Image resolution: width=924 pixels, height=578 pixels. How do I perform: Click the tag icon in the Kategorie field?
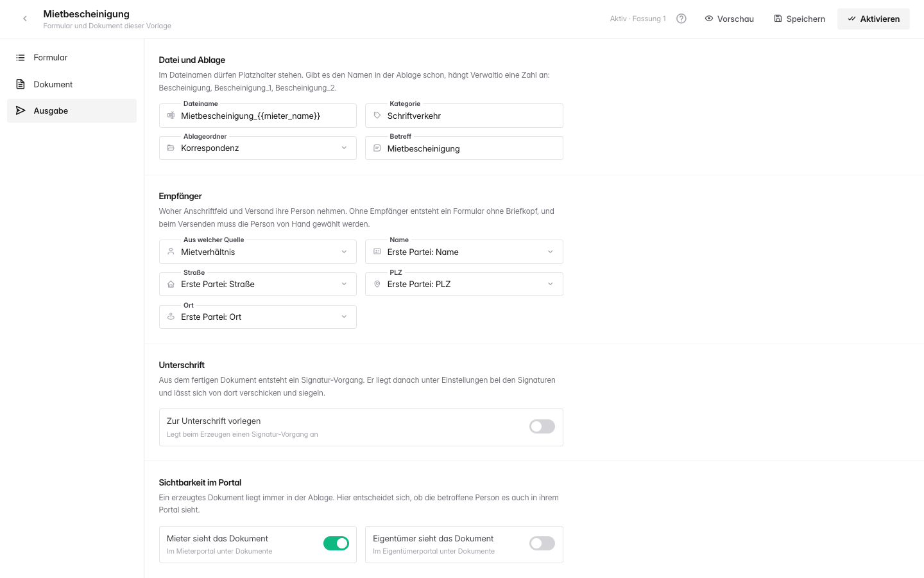pyautogui.click(x=377, y=116)
